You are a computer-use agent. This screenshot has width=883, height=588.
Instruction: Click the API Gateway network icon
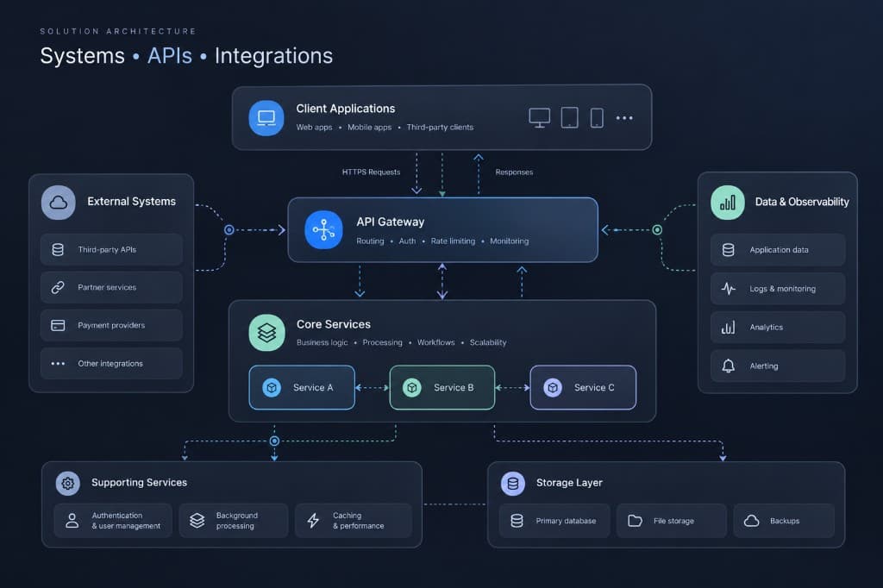pos(324,230)
